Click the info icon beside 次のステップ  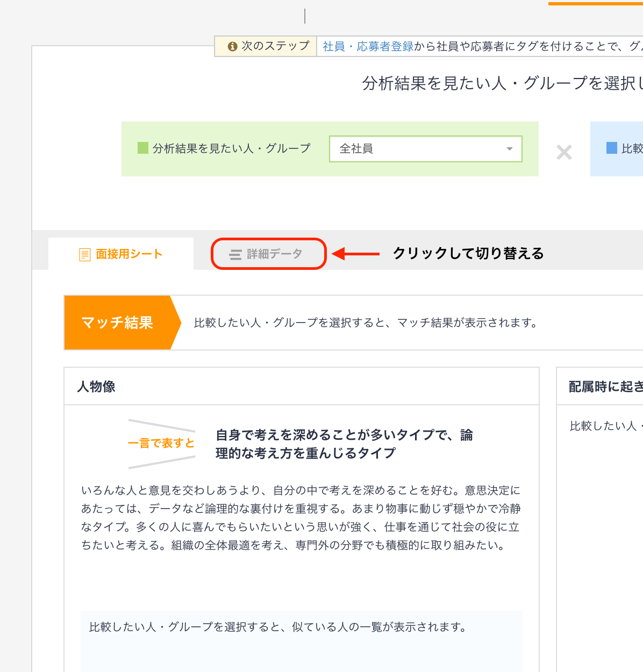pyautogui.click(x=233, y=46)
